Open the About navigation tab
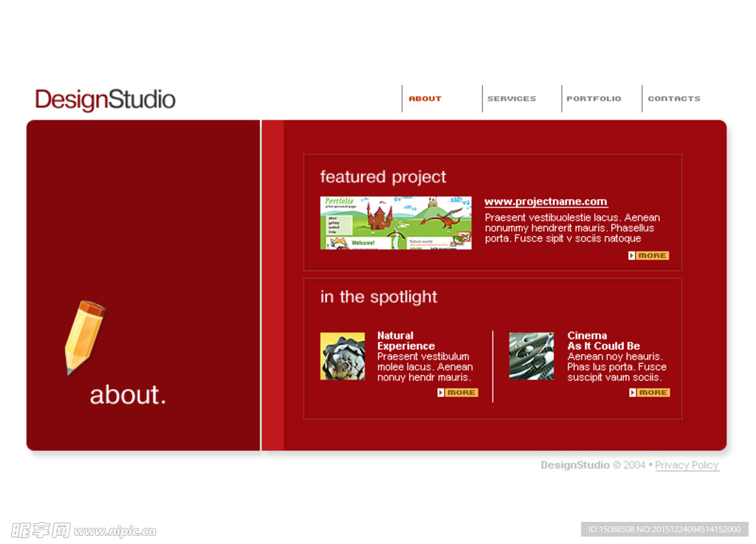756x544 pixels. point(425,99)
